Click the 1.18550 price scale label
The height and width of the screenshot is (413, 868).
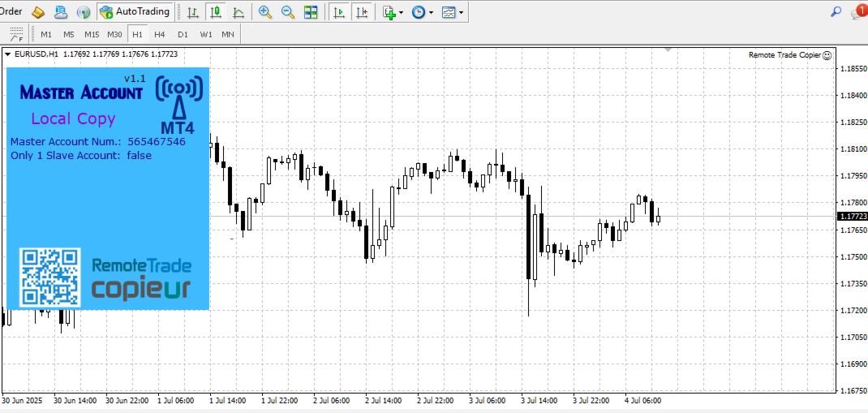point(853,69)
